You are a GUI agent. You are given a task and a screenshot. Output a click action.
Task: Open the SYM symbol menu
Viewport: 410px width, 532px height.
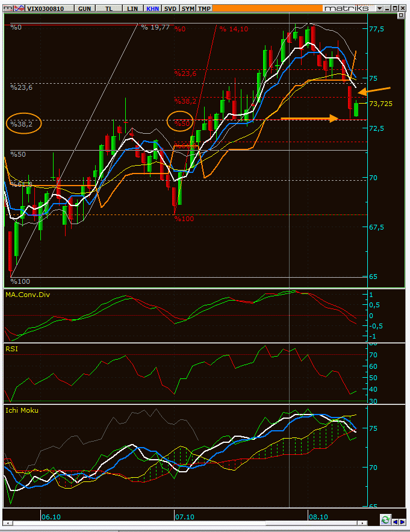point(188,8)
